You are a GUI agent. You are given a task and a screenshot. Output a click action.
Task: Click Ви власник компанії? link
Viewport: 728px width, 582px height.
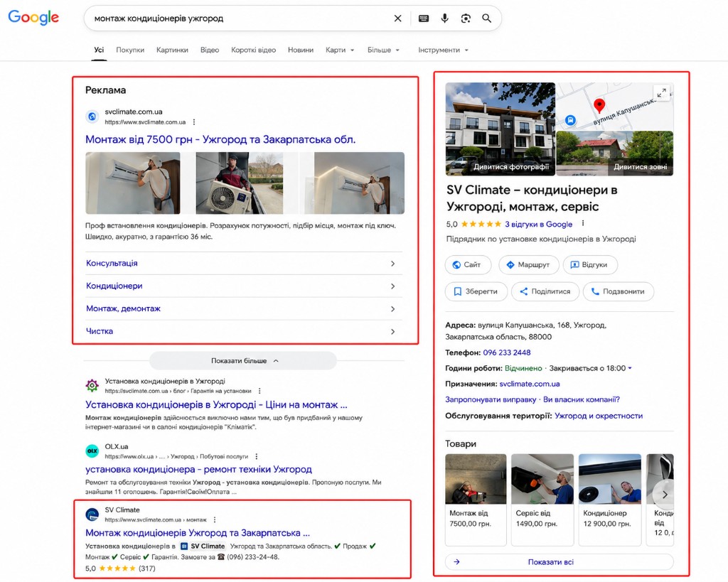point(582,399)
